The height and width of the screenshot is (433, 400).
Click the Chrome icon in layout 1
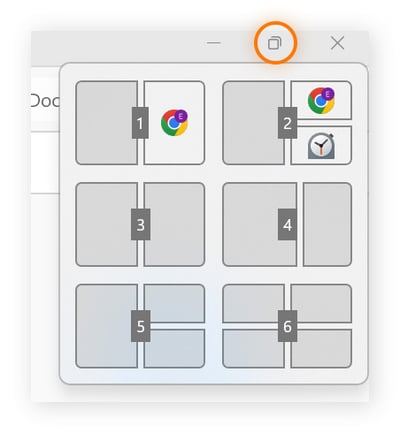[x=174, y=123]
